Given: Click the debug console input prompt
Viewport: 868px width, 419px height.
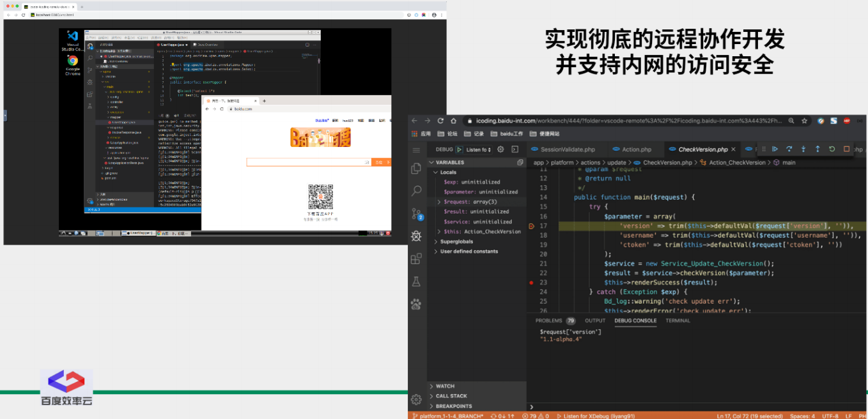Looking at the screenshot, I should coord(697,406).
